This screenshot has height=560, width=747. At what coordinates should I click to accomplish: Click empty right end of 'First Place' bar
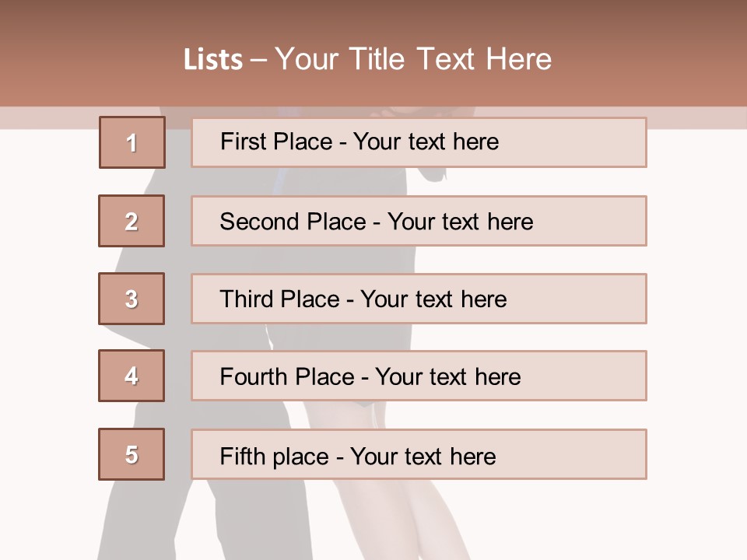click(591, 142)
